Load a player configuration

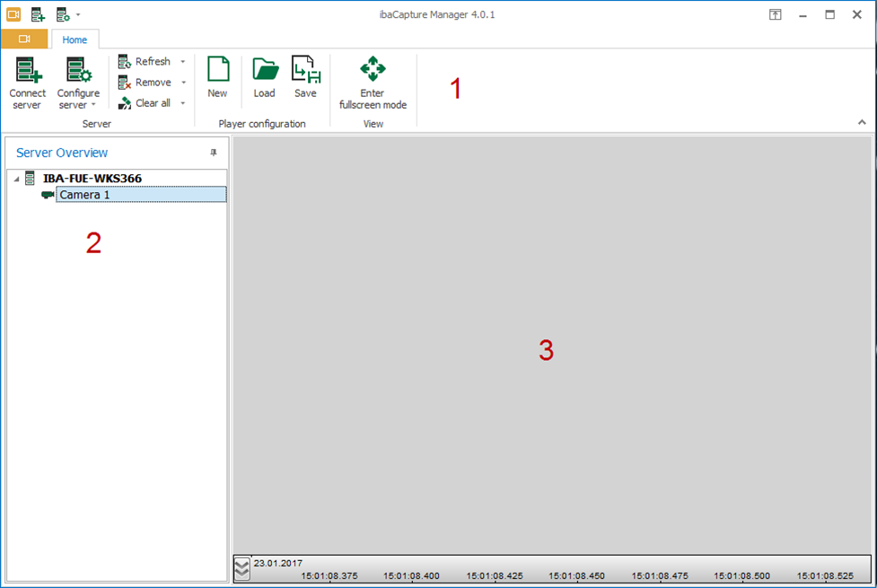(x=264, y=78)
